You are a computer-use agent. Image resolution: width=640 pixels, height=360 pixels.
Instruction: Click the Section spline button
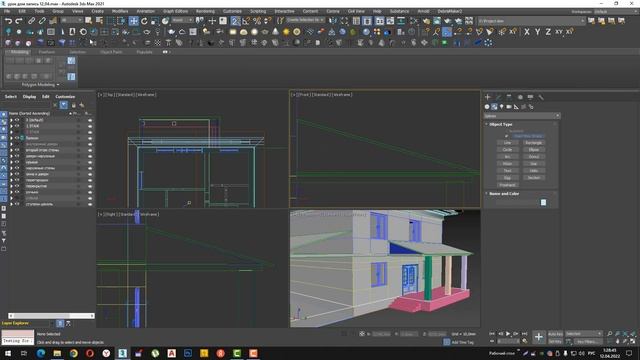(x=533, y=178)
